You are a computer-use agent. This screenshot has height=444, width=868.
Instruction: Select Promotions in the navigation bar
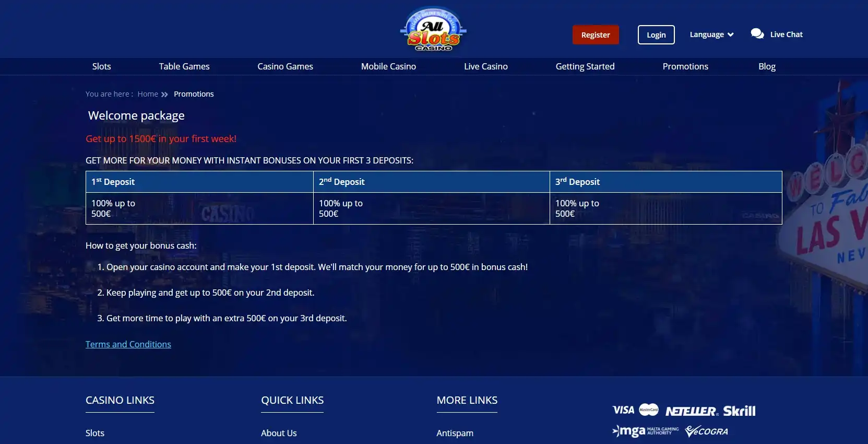click(685, 66)
